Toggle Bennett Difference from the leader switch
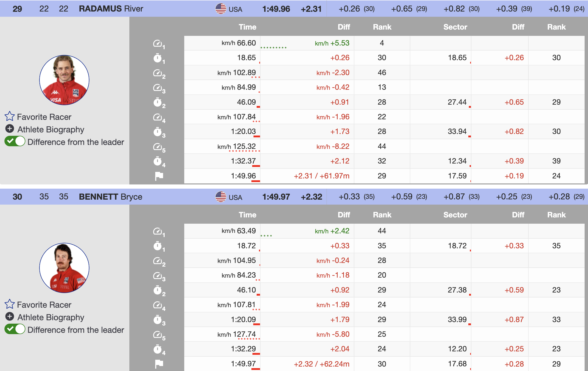Viewport: 588px width, 371px height. pos(15,329)
